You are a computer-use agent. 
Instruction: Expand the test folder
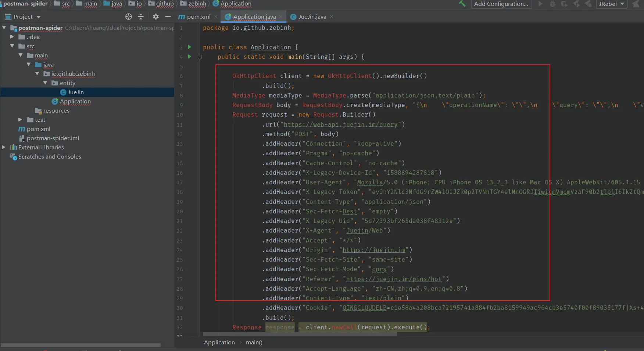click(x=21, y=120)
